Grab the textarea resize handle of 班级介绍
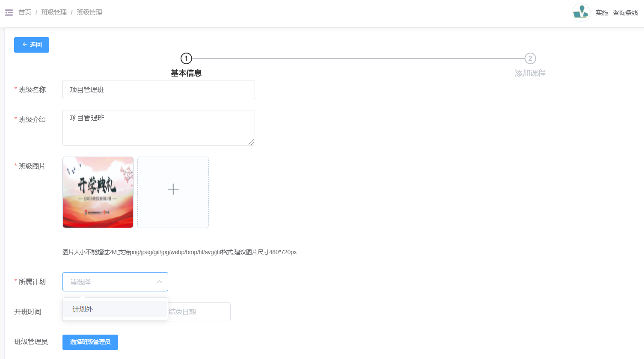This screenshot has height=359, width=644. point(251,142)
